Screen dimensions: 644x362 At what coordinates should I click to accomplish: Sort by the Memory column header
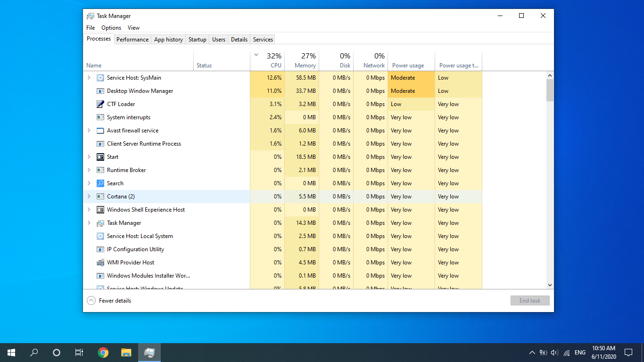[302, 61]
